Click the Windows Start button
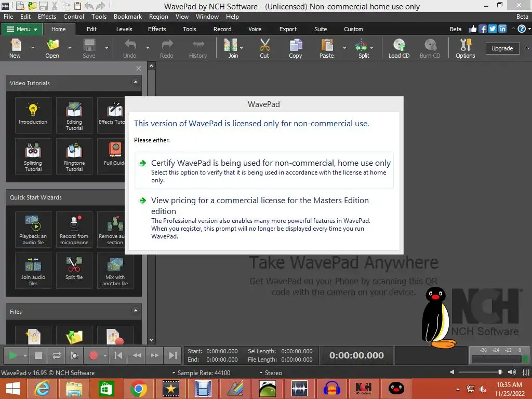This screenshot has height=399, width=532. pyautogui.click(x=13, y=389)
